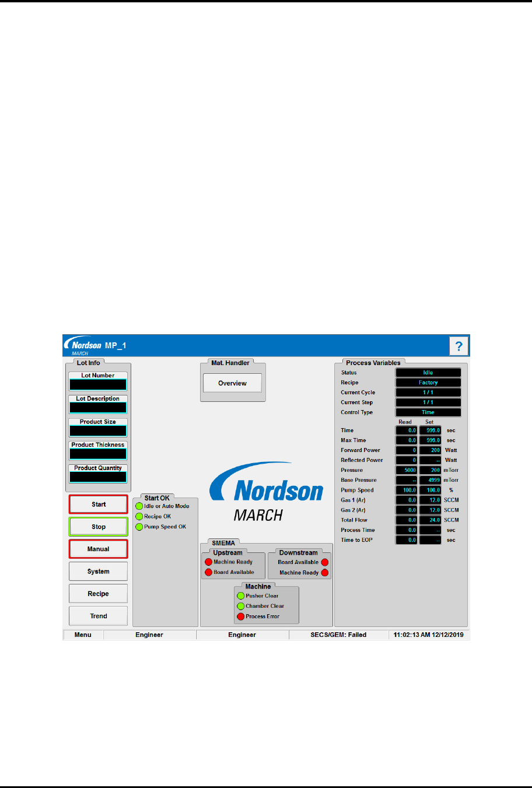Click the Nordson logo in header
Image resolution: width=532 pixels, height=788 pixels.
click(x=83, y=346)
